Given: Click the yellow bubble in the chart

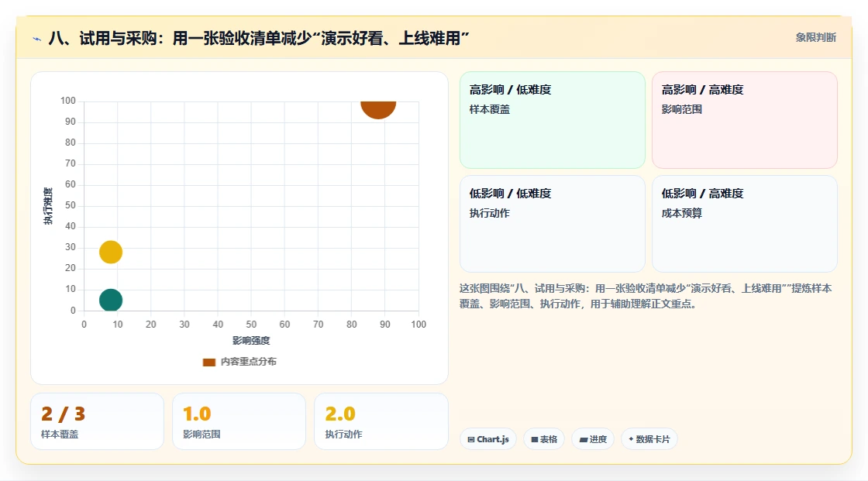Looking at the screenshot, I should [111, 252].
